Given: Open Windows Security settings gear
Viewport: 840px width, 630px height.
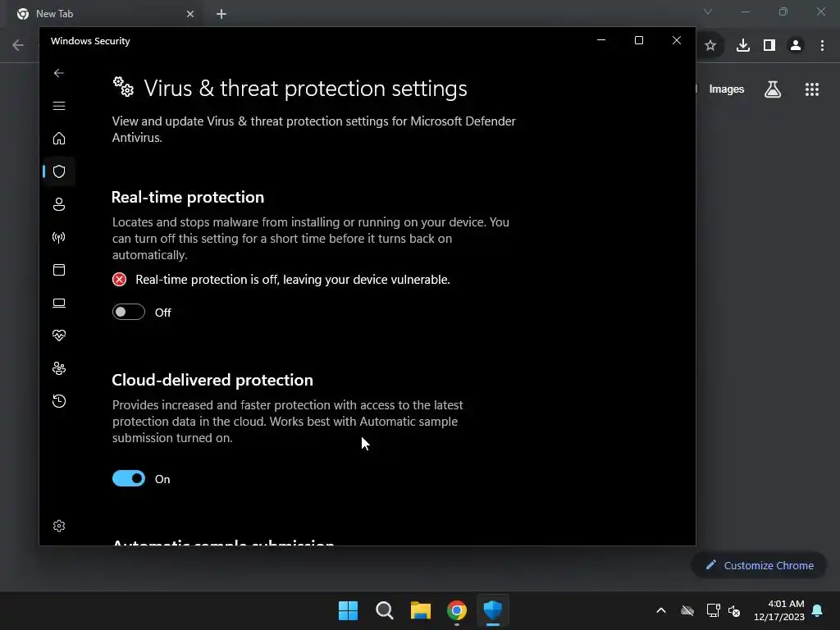Looking at the screenshot, I should [59, 526].
